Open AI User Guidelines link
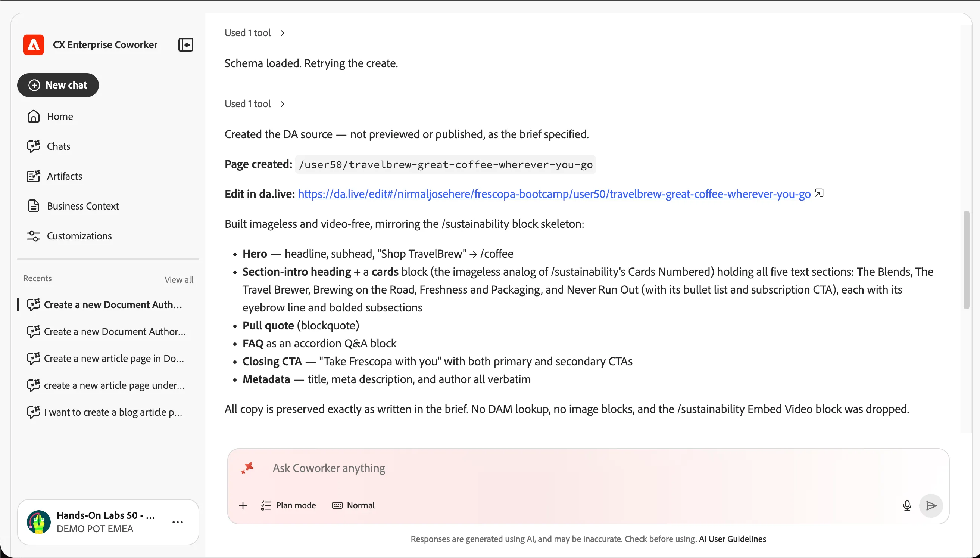This screenshot has height=558, width=980. 732,539
